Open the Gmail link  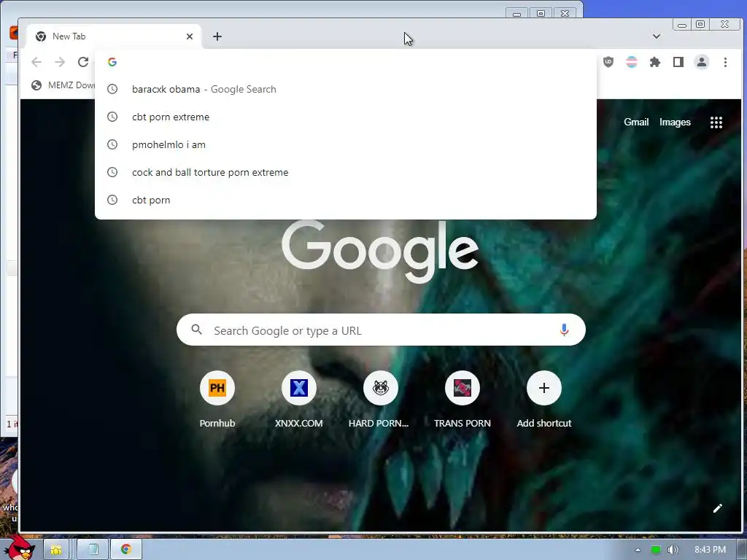pyautogui.click(x=636, y=122)
